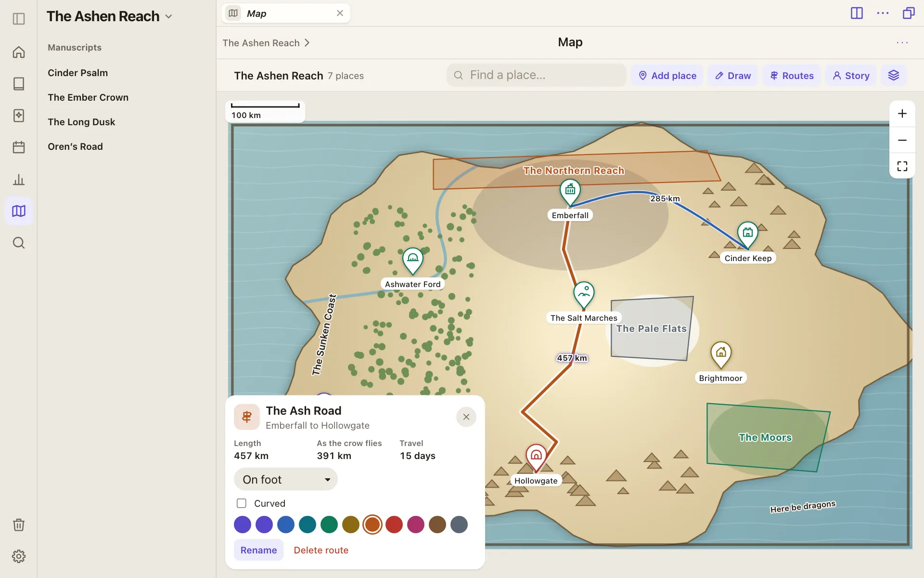
Task: Click the Draw button
Action: point(732,76)
